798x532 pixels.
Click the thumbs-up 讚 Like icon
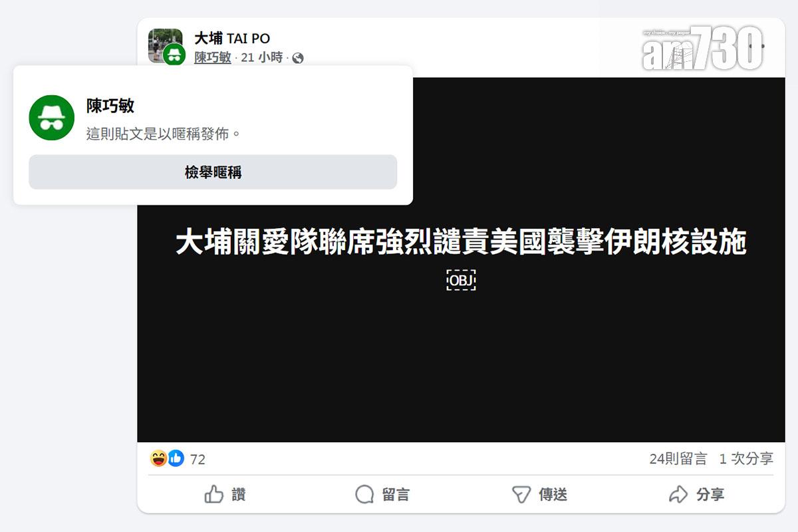coord(214,494)
